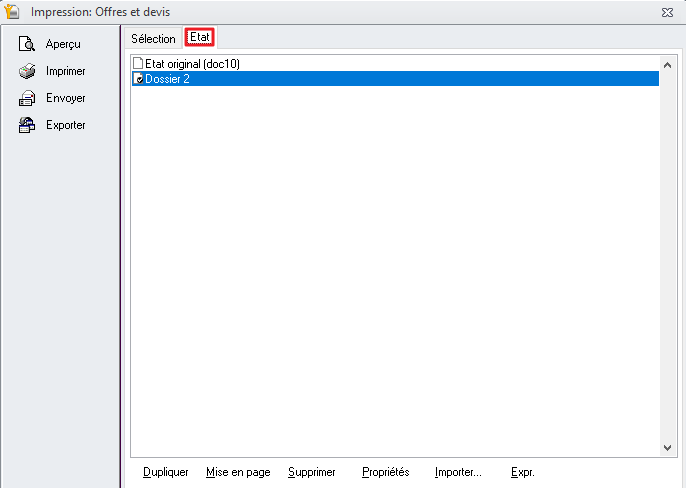Screen dimensions: 686x488
Task: Click the Imprimer printer icon
Action: (27, 71)
